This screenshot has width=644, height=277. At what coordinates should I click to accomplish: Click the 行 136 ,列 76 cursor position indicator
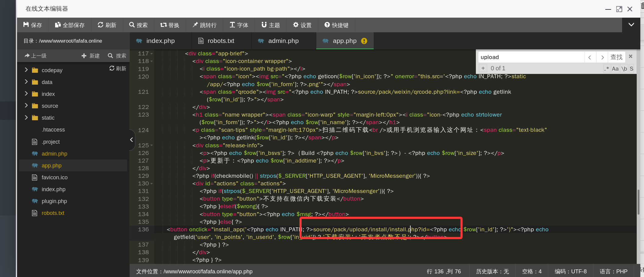(444, 272)
